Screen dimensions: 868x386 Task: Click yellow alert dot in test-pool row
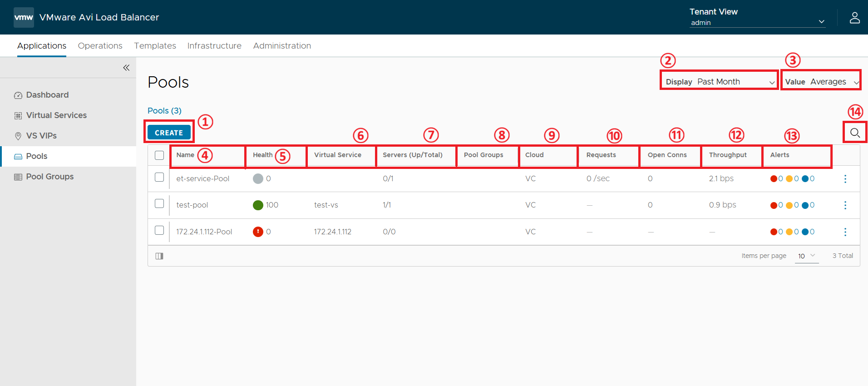tap(789, 205)
